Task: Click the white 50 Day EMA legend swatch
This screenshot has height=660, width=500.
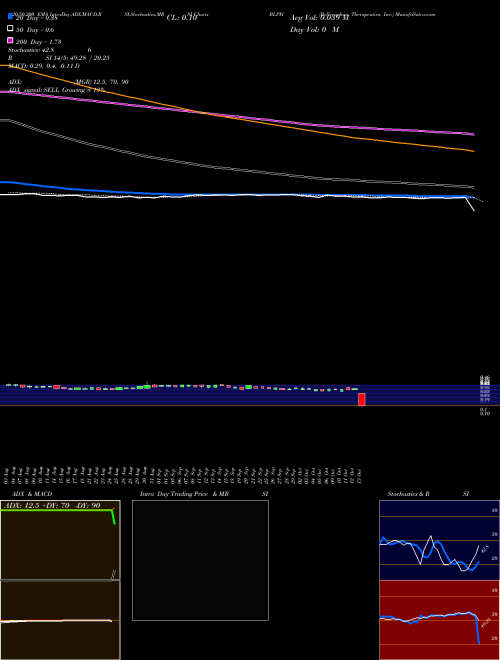Action: coord(10,29)
